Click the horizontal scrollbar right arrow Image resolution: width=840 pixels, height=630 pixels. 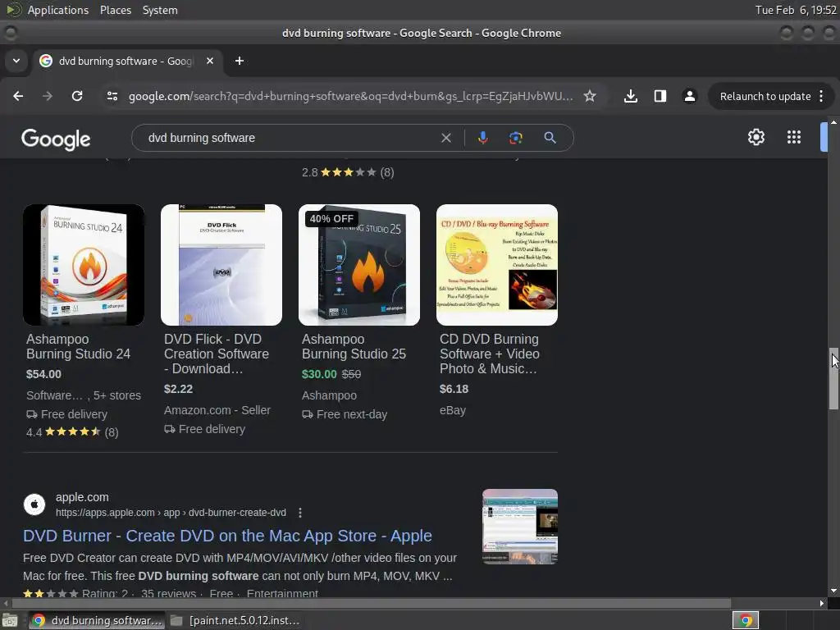click(x=822, y=603)
